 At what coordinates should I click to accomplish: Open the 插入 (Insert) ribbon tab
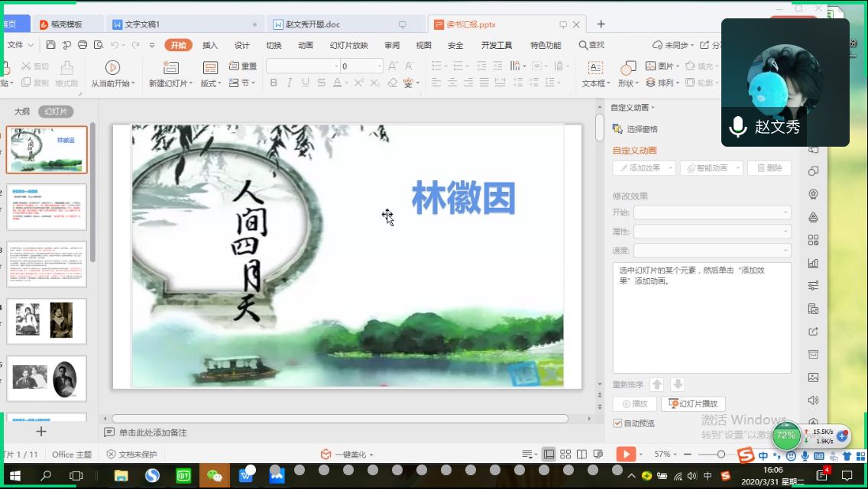[x=210, y=45]
